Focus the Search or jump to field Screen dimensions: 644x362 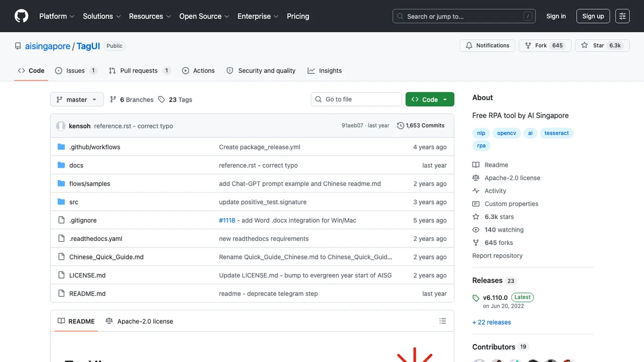pos(464,16)
